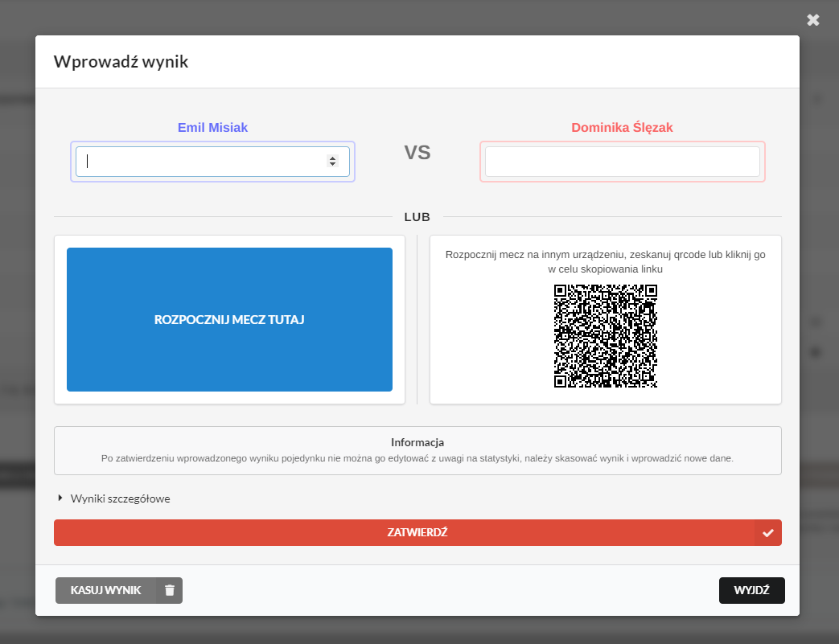839x644 pixels.
Task: Focus Dominika Ślęzak's score input field
Action: [623, 162]
